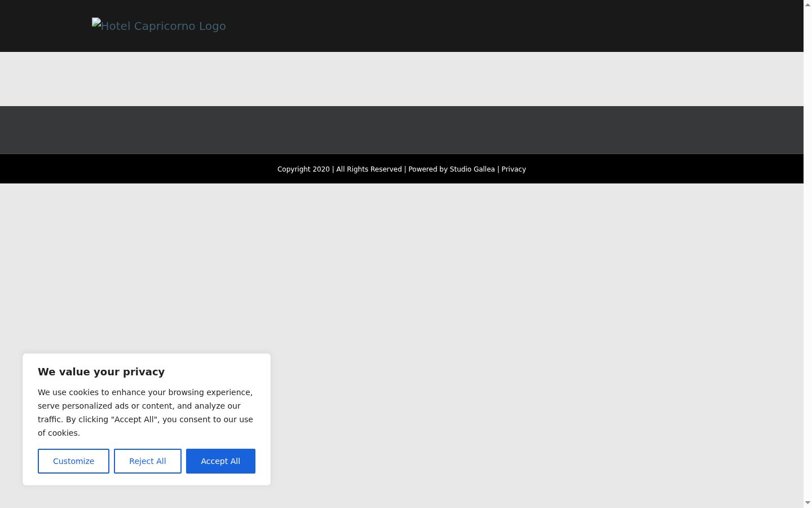Open the Customize cookie settings button
This screenshot has width=812, height=508.
click(73, 461)
